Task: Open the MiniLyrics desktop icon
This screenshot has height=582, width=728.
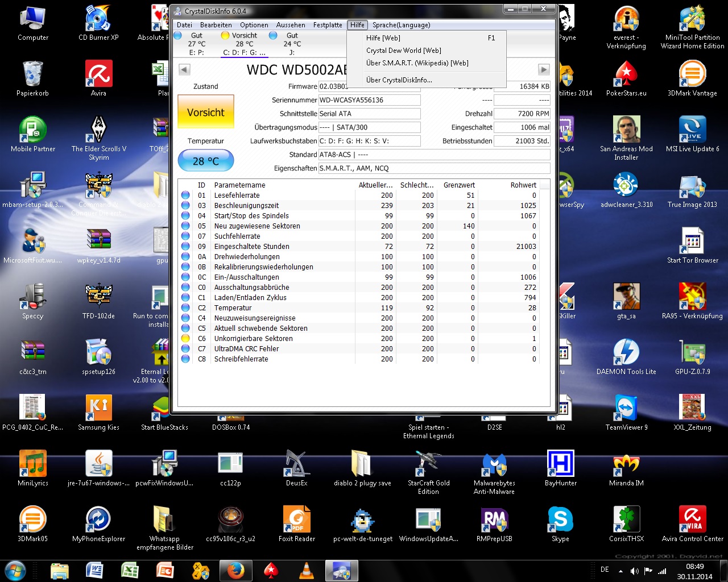Action: pos(33,469)
